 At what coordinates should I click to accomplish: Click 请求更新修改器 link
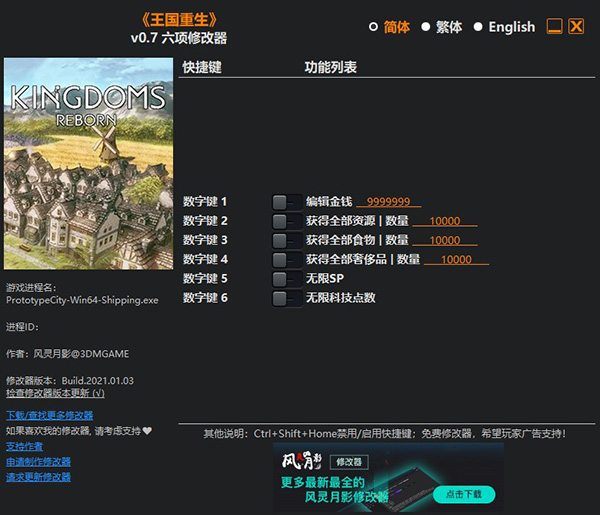pyautogui.click(x=38, y=477)
